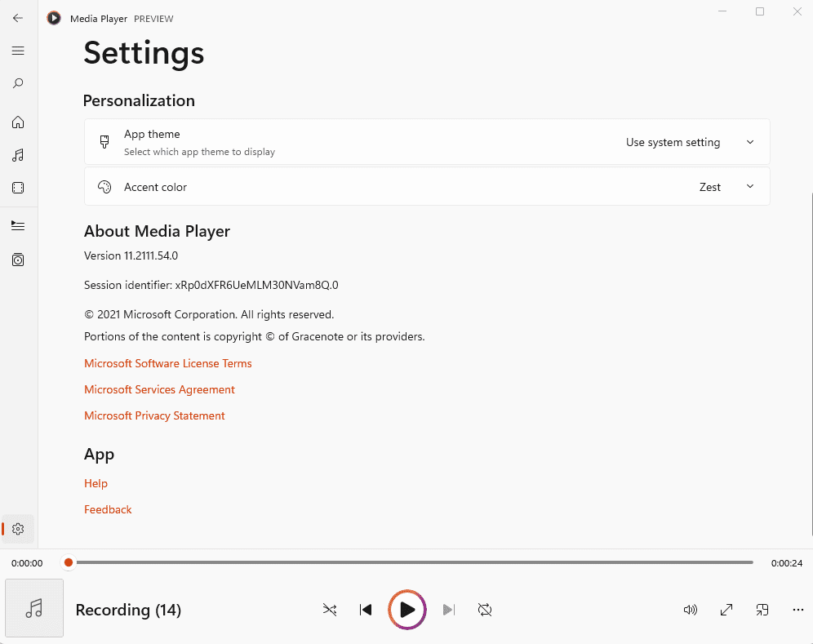
Task: Open the Music library icon
Action: (18, 155)
